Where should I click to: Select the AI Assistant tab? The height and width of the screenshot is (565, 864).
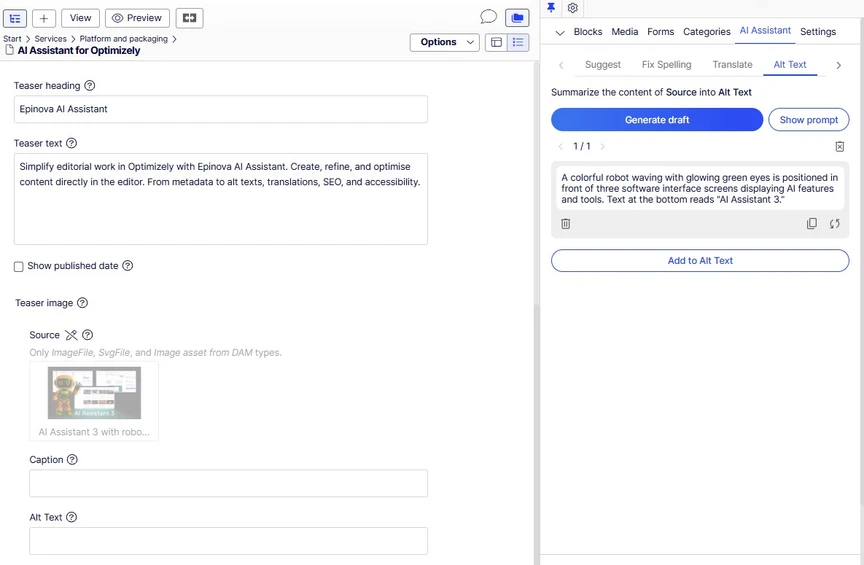click(x=765, y=31)
